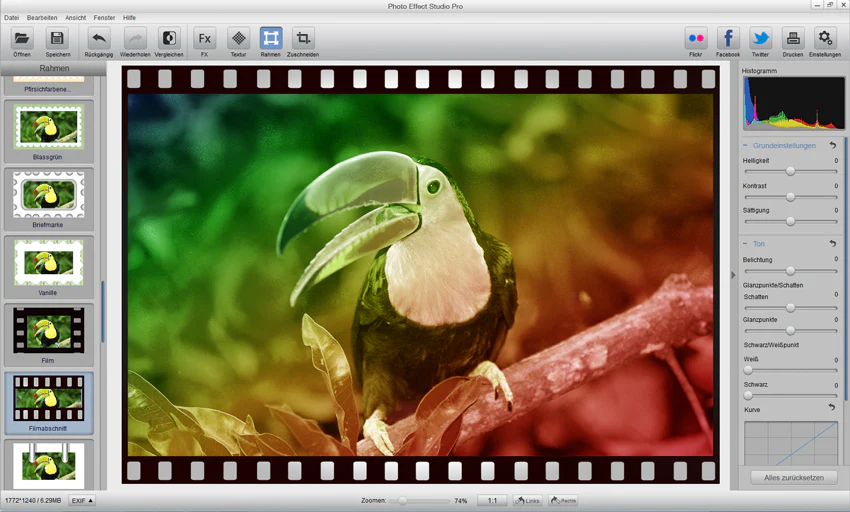Reset Grundeinstellungen with its undo arrow
This screenshot has height=512, width=850.
pyautogui.click(x=833, y=145)
